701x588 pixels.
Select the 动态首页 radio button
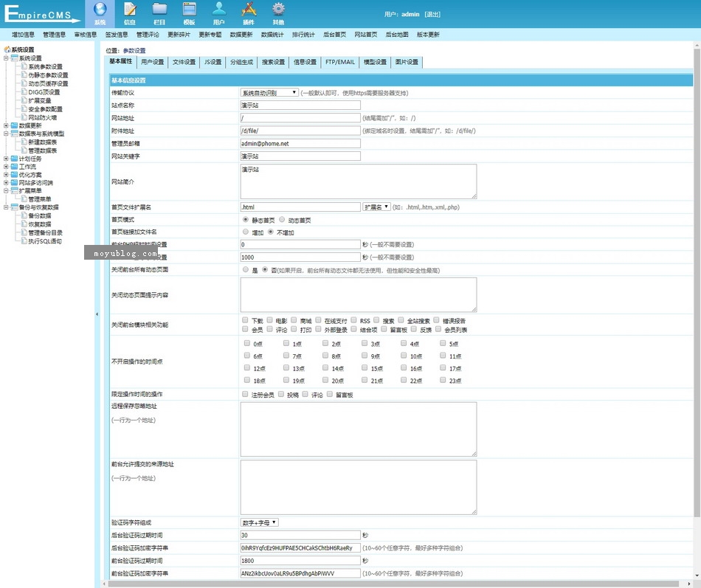coord(282,220)
